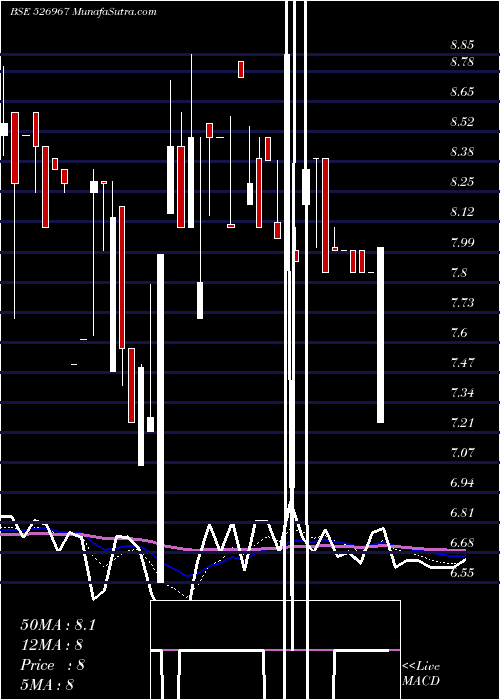Image resolution: width=500 pixels, height=700 pixels.
Task: Click the 6.68 price axis label
Action: (462, 543)
